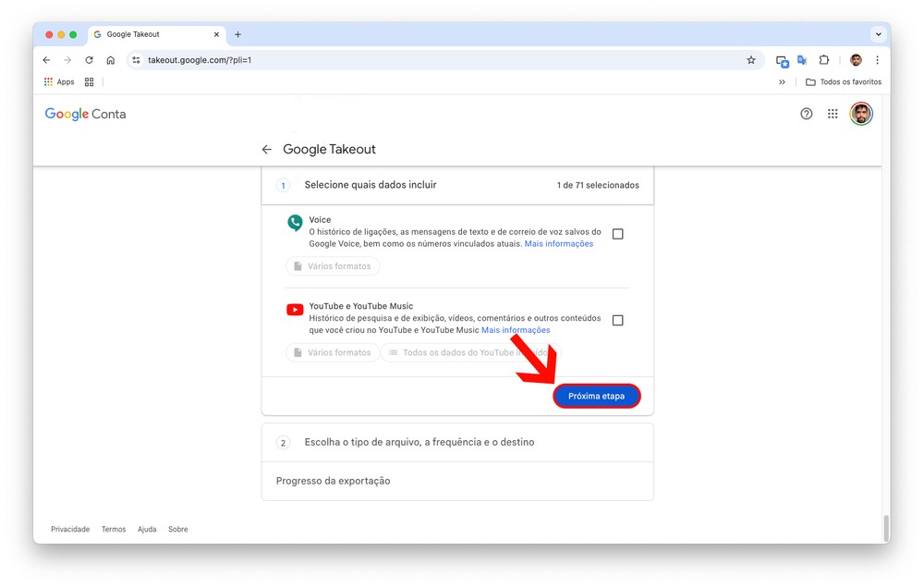Viewport: 924px width, 588px height.
Task: Open the tab search dropdown arrow
Action: click(x=878, y=34)
